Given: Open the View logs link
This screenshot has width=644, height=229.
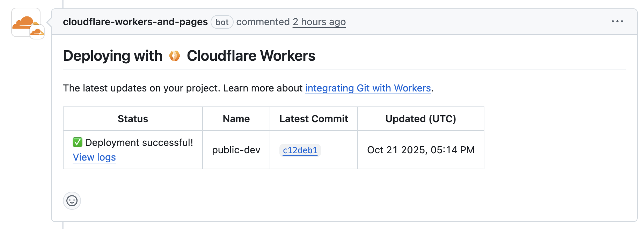Looking at the screenshot, I should click(94, 157).
